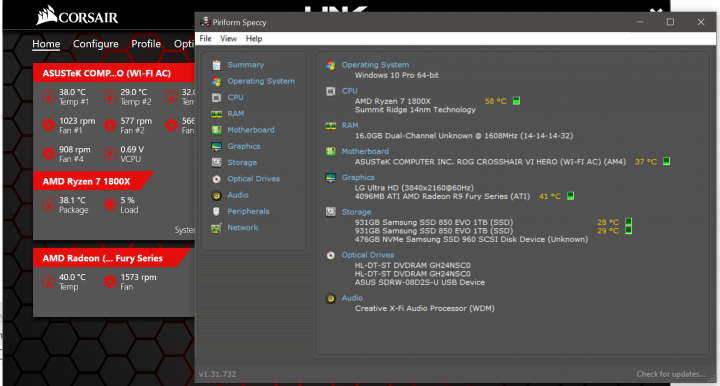Click the graphics 41 °C temperature indicator
This screenshot has height=386, width=720.
[x=570, y=196]
